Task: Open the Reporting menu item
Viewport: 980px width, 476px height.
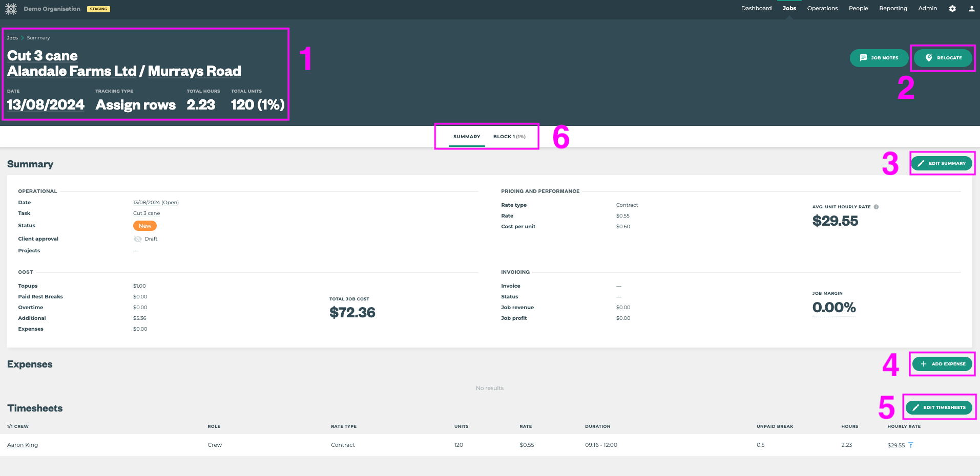Action: [893, 8]
